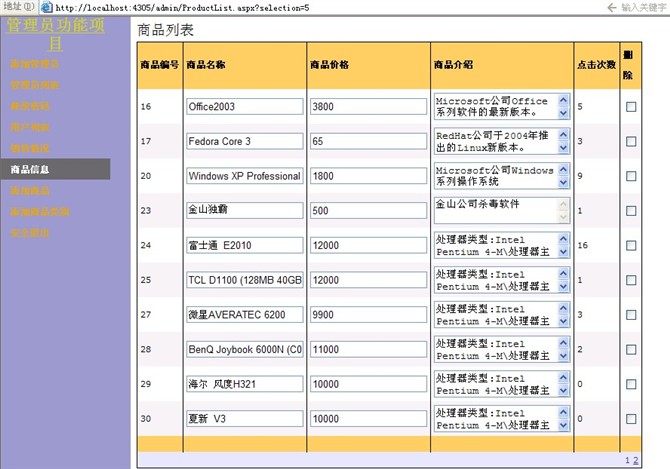This screenshot has width=670, height=469.
Task: Click scroll-down arrow in Office2003 description box
Action: pos(564,113)
